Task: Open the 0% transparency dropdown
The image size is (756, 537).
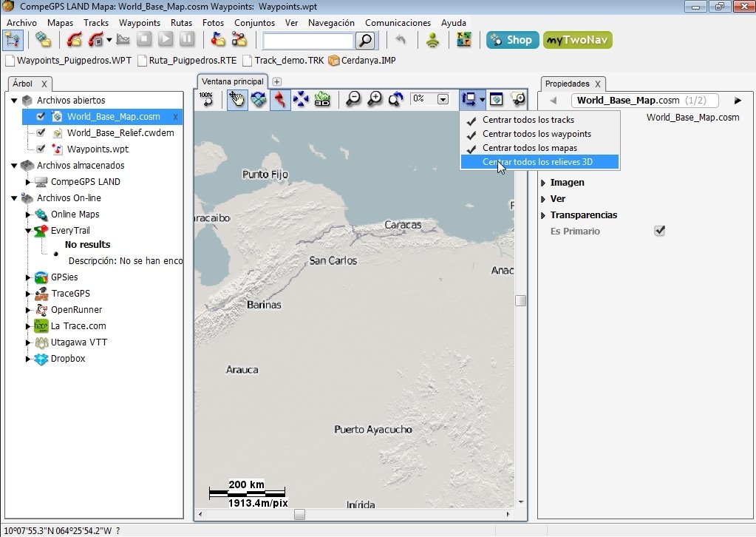Action: 443,99
